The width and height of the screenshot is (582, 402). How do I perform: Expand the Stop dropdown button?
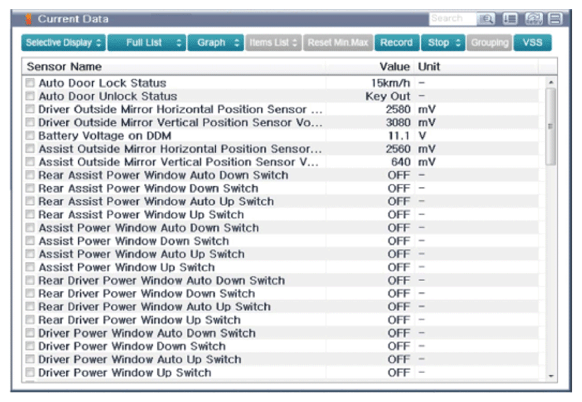click(443, 43)
